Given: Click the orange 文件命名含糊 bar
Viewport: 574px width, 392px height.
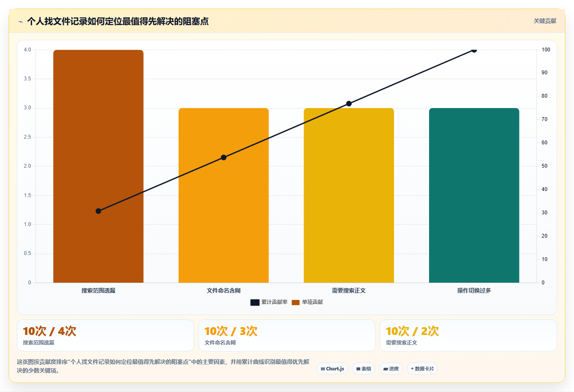Looking at the screenshot, I should [224, 195].
